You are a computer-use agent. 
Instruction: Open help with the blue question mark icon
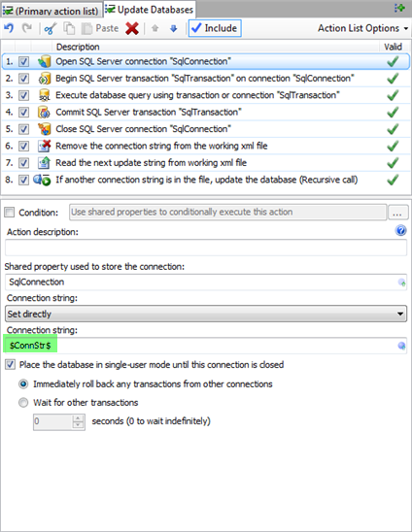tap(400, 231)
